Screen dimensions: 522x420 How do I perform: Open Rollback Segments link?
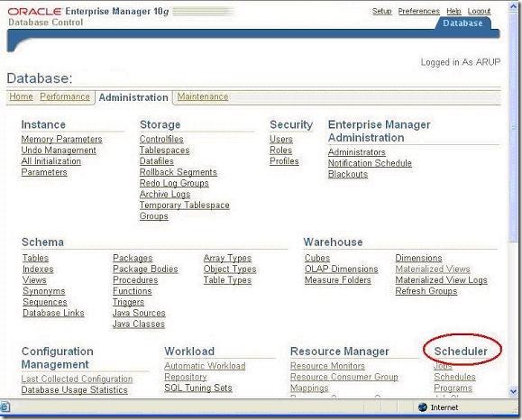pyautogui.click(x=179, y=172)
